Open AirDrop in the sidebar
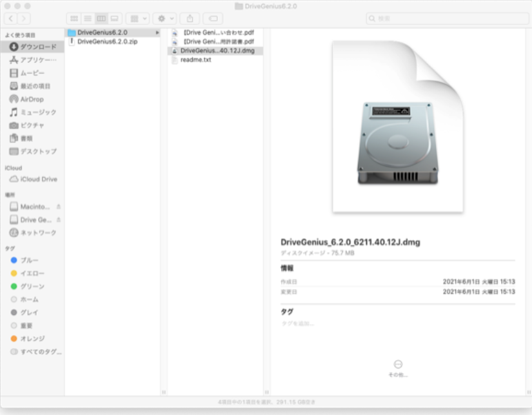This screenshot has height=415, width=532. (32, 99)
